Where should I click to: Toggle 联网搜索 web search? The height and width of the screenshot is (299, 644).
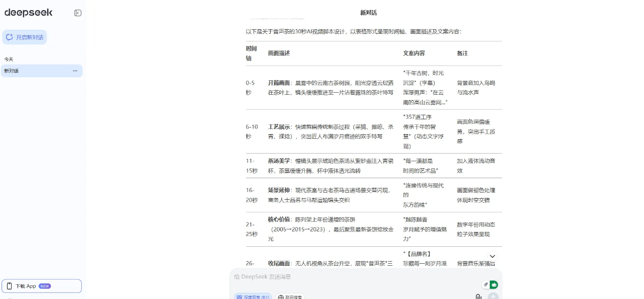(290, 296)
